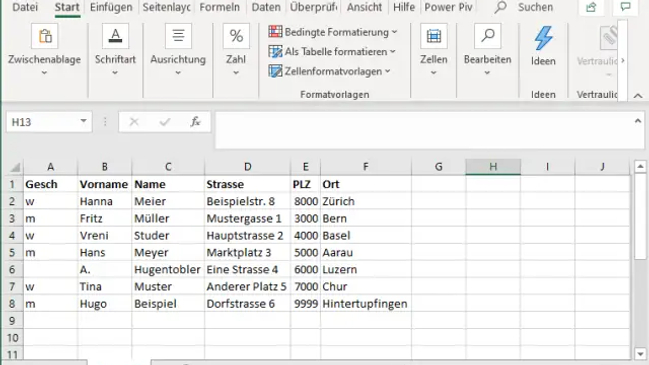Click the share icon at top right

coord(591,7)
